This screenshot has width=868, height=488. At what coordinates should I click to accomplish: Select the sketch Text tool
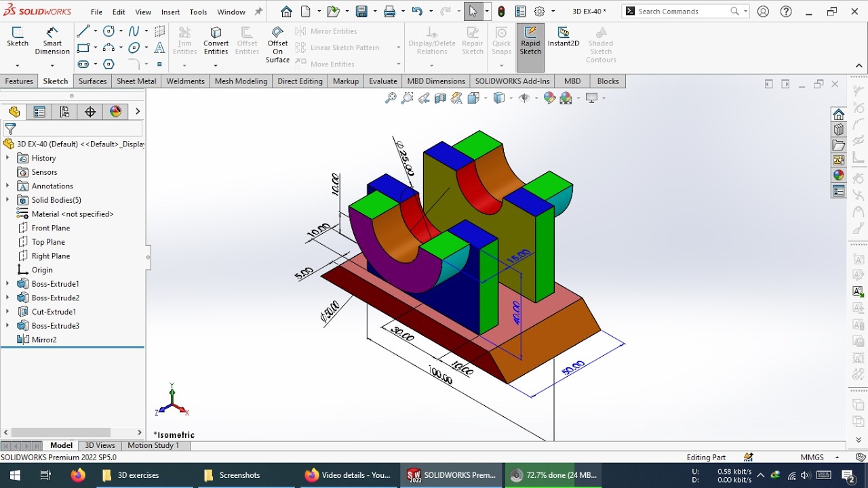coord(159,47)
